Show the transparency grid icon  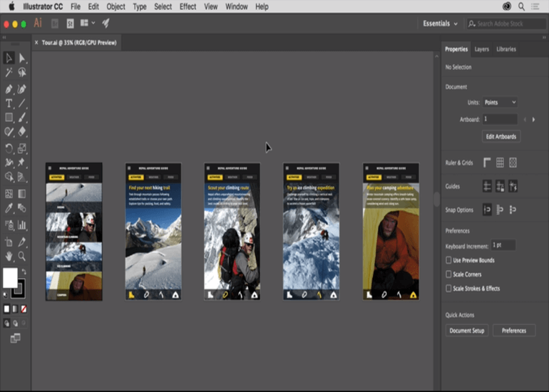[513, 163]
